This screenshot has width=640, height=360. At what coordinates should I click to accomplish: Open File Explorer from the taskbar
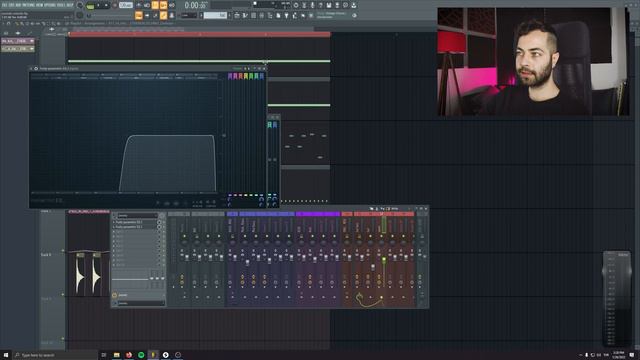pyautogui.click(x=116, y=355)
